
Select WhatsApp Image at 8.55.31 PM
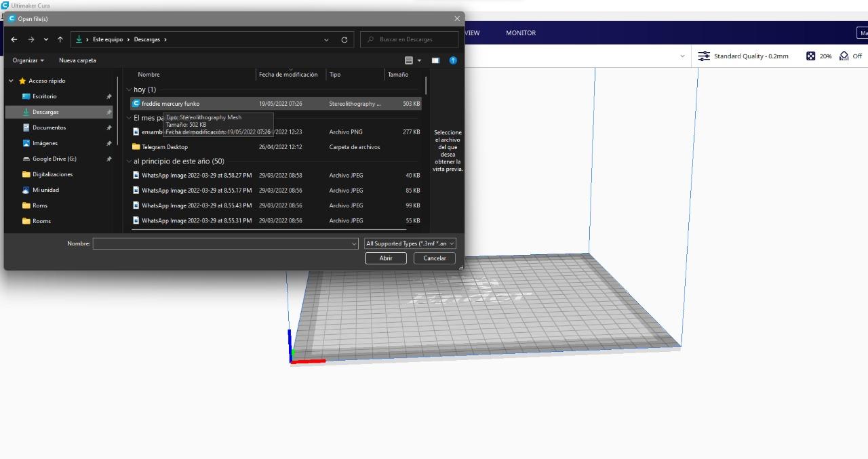(x=275, y=220)
